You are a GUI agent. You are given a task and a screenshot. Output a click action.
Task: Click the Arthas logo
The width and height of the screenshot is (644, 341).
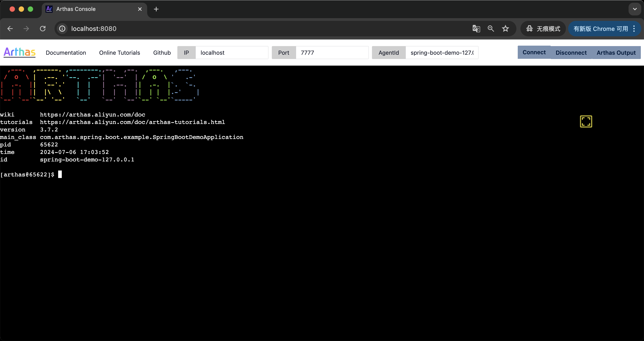[x=20, y=52]
